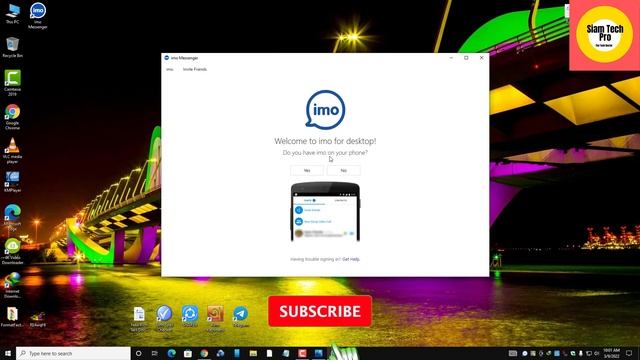Click the Yes button in imo
The height and width of the screenshot is (360, 640).
(x=307, y=170)
